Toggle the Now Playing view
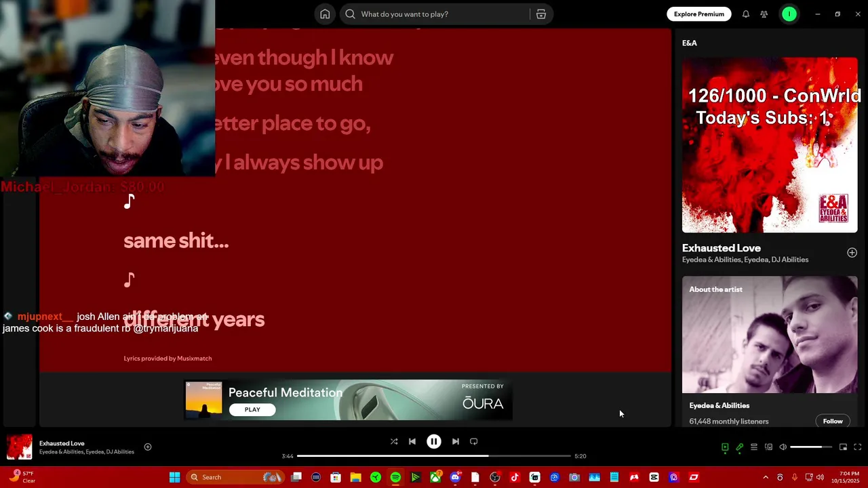Image resolution: width=868 pixels, height=488 pixels. (x=725, y=447)
